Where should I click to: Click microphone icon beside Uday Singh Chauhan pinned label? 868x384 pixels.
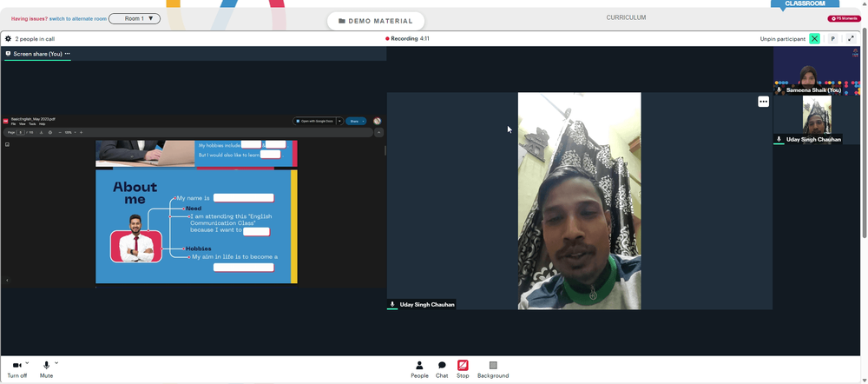click(x=392, y=304)
